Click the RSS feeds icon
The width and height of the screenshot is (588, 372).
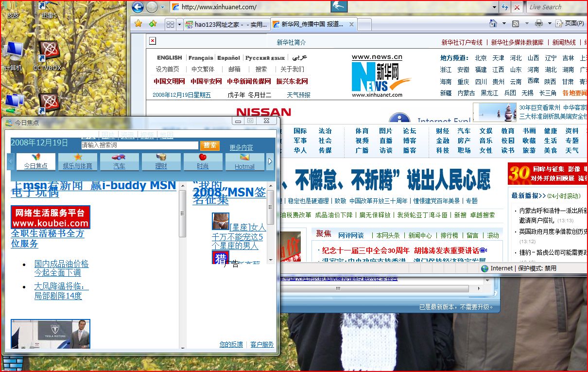(x=516, y=23)
